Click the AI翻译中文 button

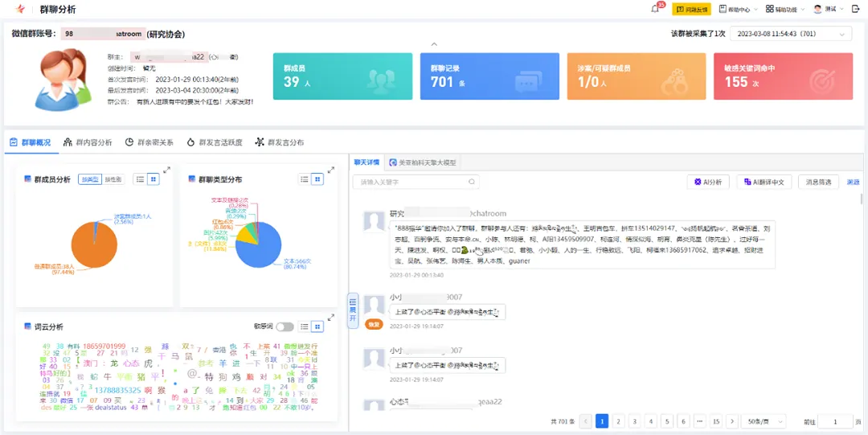pyautogui.click(x=764, y=182)
